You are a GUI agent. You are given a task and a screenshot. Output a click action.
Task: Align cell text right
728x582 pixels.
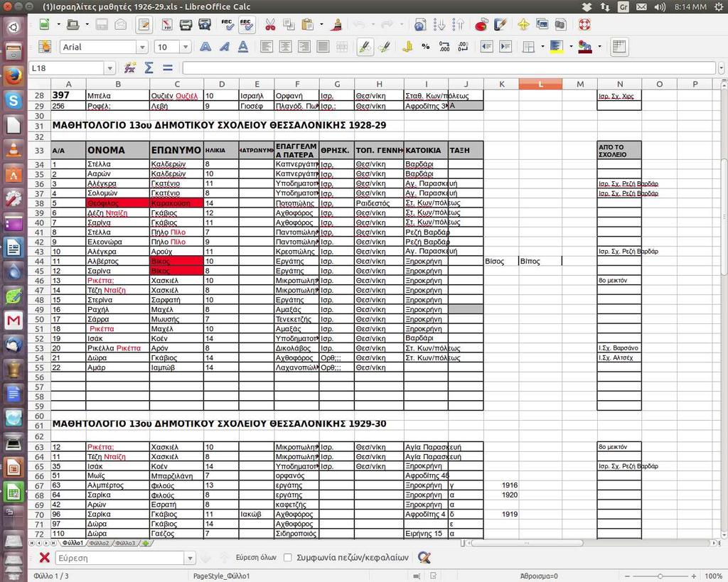304,46
